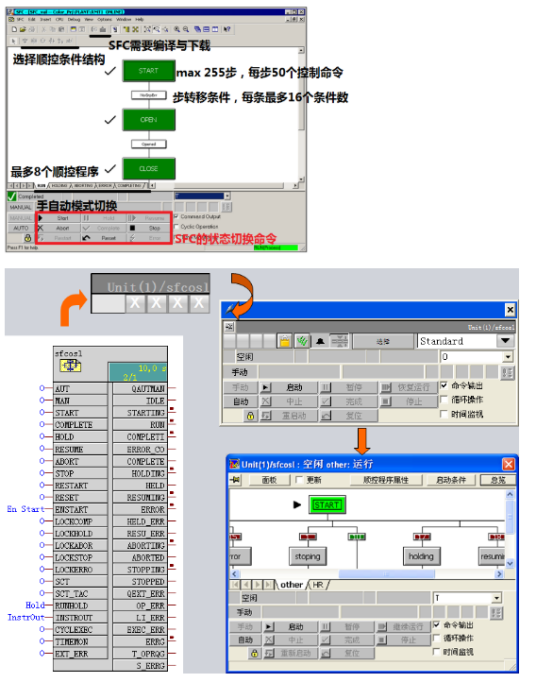
Task: Click the pin icon under the faceplate title bar
Action: 230,326
